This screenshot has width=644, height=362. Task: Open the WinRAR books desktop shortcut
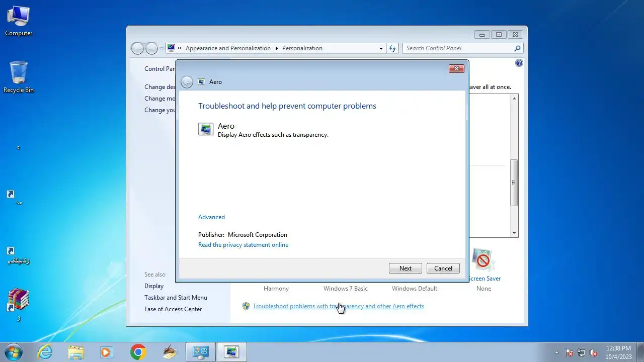click(x=19, y=305)
